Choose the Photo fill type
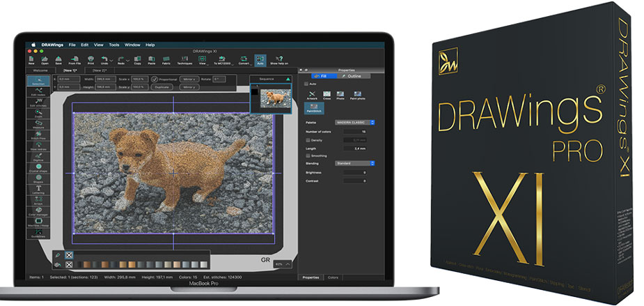The image size is (644, 306). click(340, 95)
